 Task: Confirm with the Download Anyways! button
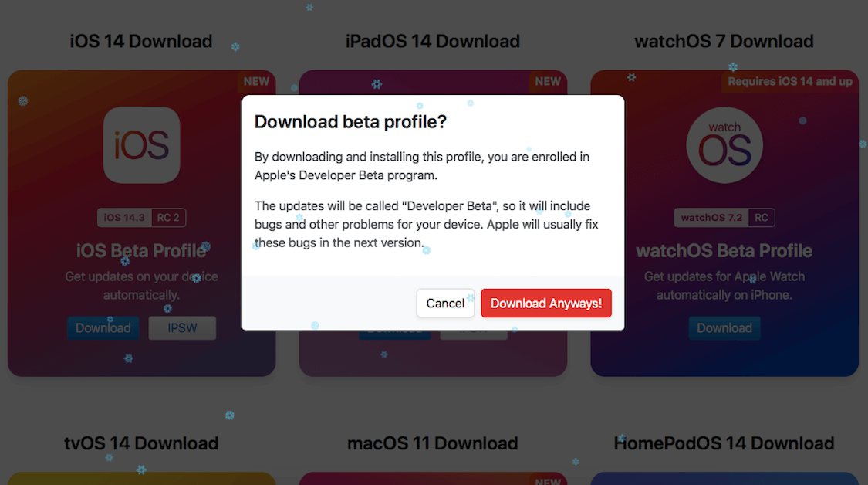pos(546,304)
